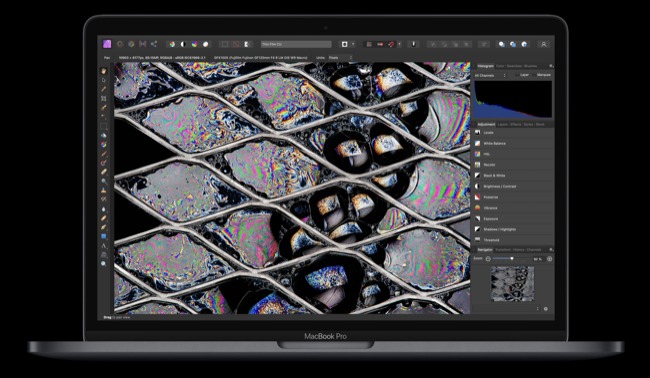Switch to the Swatches tab
Viewport: 650px width, 378px height.
(x=514, y=66)
